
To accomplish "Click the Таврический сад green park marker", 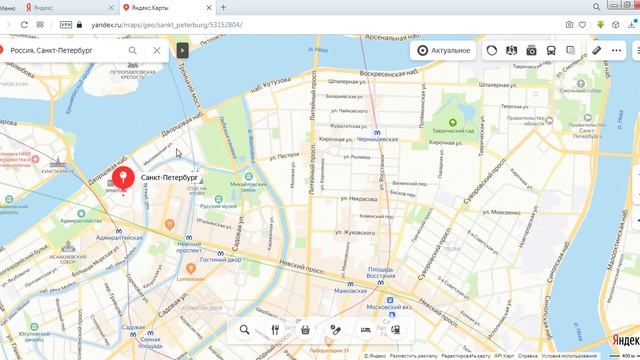I will (452, 122).
